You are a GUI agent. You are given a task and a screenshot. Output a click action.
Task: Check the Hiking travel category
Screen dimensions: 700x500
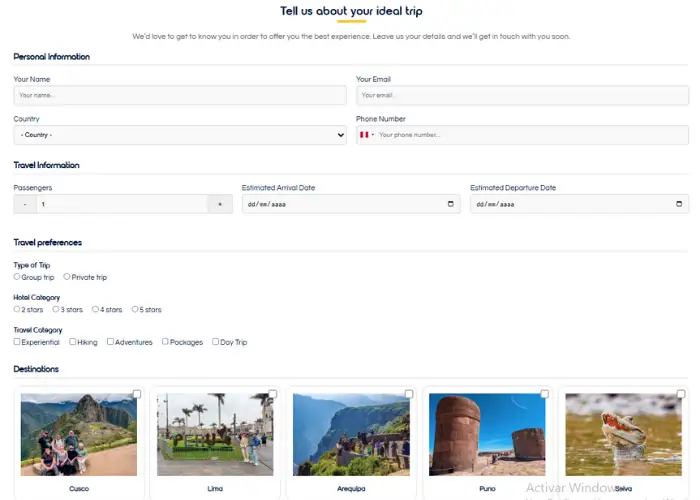pos(72,342)
